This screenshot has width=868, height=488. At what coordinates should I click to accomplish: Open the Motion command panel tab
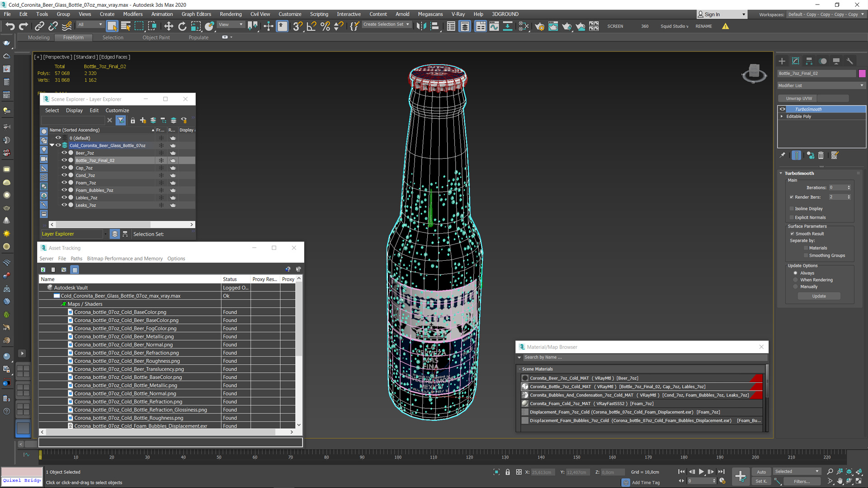[823, 61]
